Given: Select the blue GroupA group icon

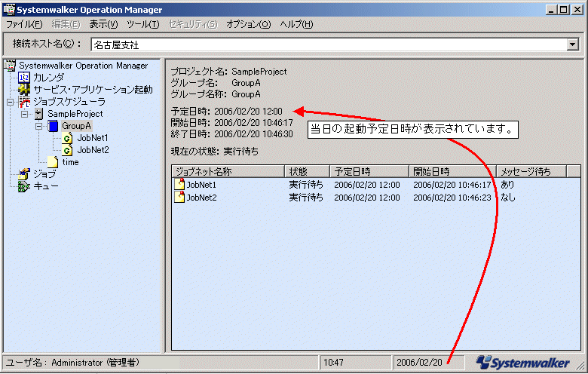Looking at the screenshot, I should (x=53, y=126).
